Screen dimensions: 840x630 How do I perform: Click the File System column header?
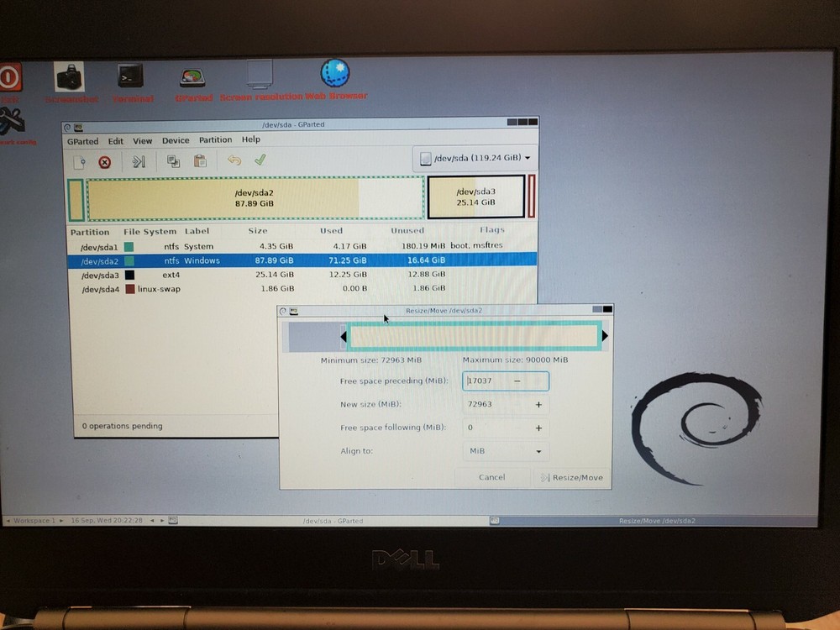click(x=150, y=232)
